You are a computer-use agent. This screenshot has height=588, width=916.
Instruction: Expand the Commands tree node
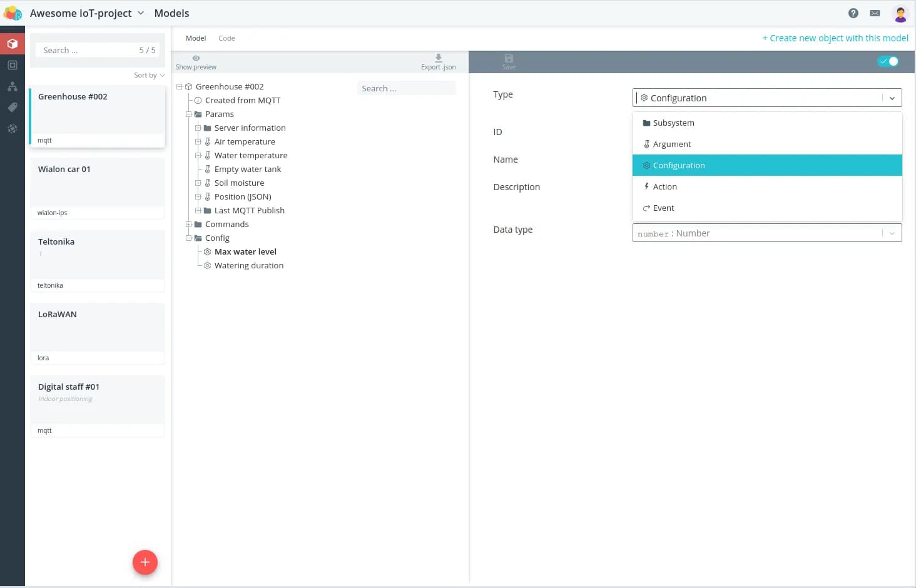(188, 225)
